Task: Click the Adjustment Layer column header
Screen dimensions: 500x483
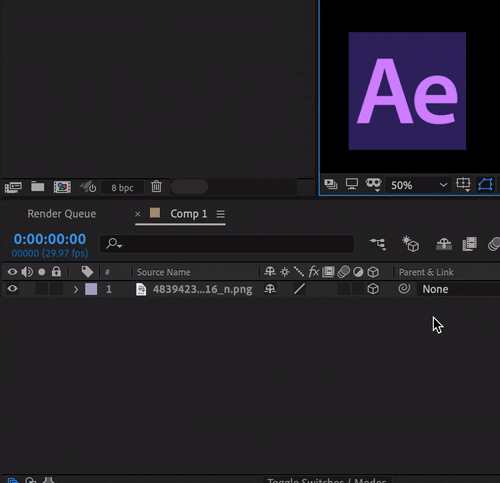Action: [x=358, y=272]
